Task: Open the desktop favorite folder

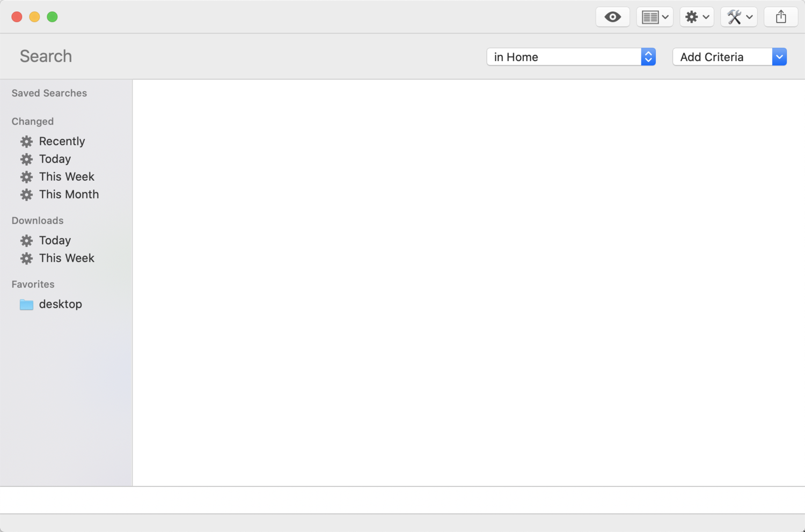Action: point(60,304)
